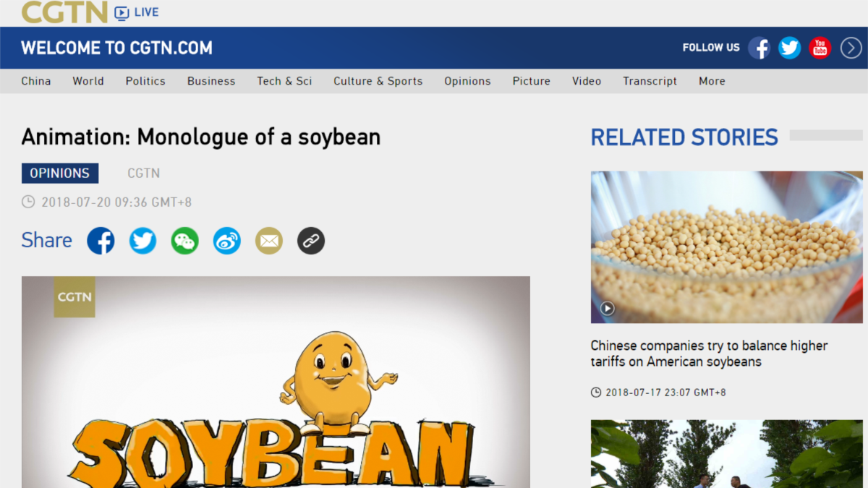
Task: Share article on Twitter
Action: coord(142,241)
